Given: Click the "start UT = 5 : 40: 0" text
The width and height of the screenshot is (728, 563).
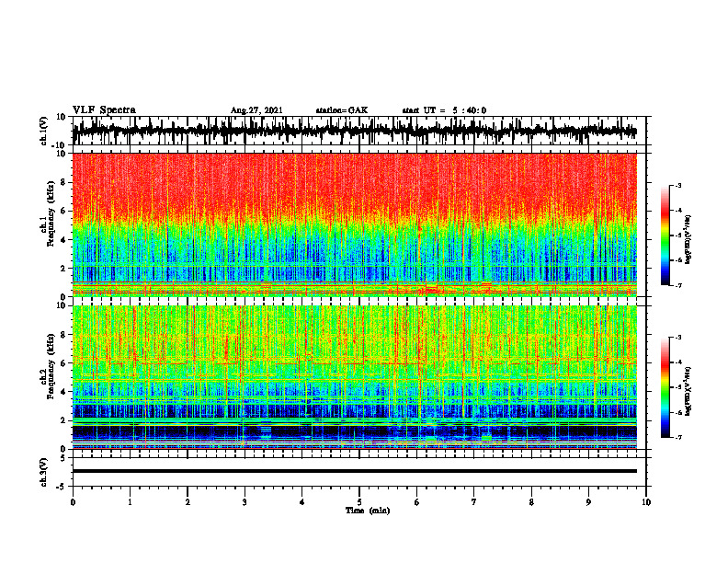Looking at the screenshot, I should (x=444, y=110).
